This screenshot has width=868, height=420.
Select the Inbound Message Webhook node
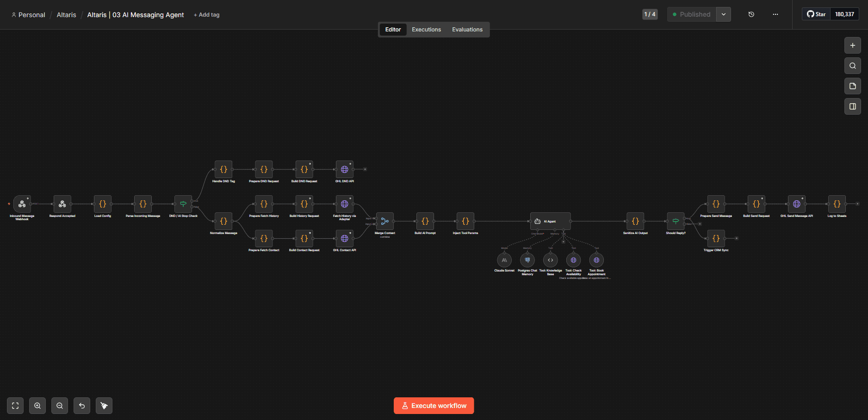click(x=21, y=205)
